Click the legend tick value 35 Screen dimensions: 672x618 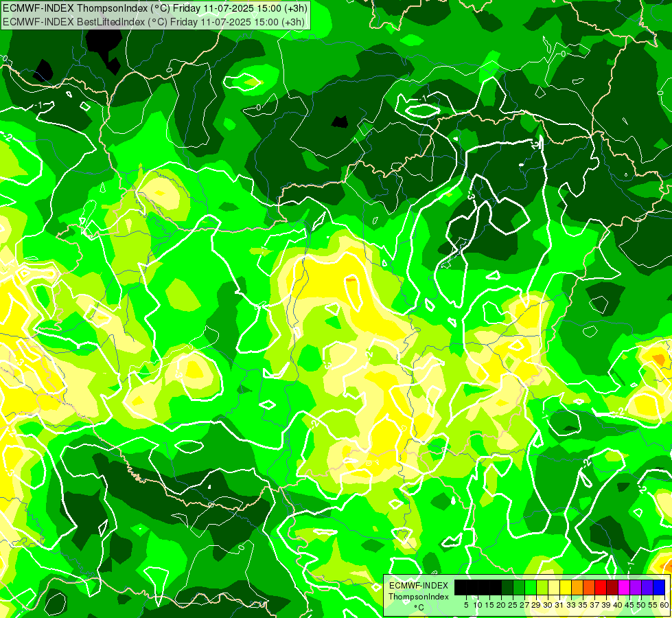pyautogui.click(x=583, y=605)
